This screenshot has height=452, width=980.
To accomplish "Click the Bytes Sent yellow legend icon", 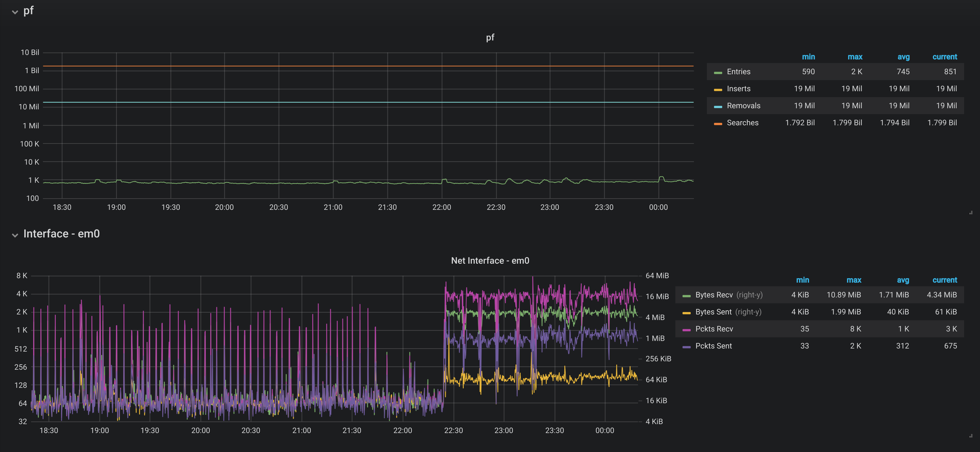I will click(x=686, y=312).
